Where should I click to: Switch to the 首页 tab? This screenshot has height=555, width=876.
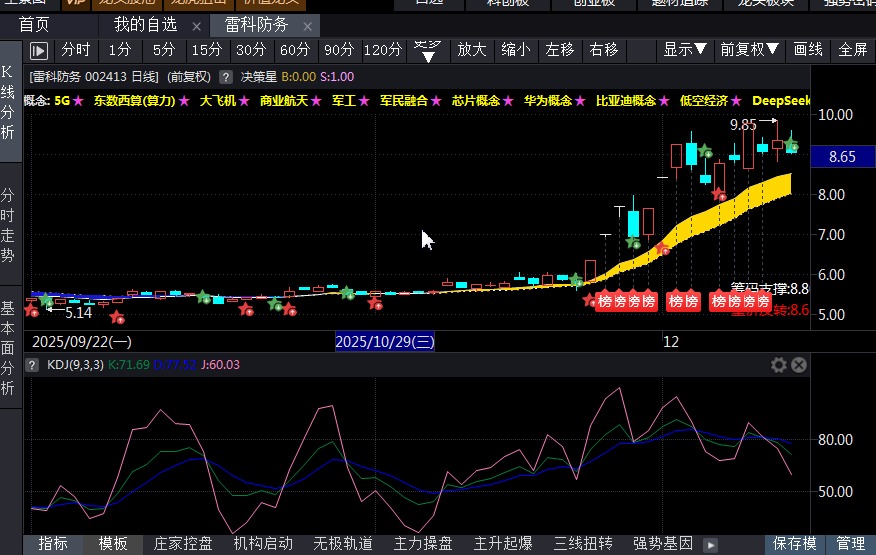click(x=34, y=25)
